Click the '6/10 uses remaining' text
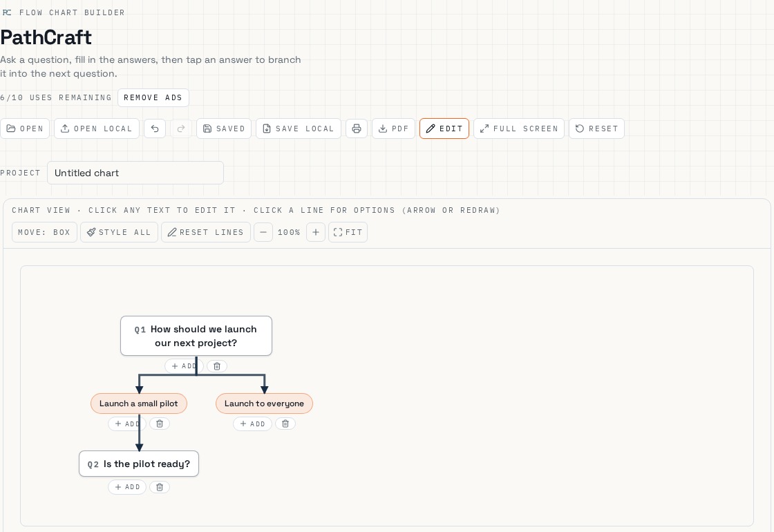 point(56,97)
